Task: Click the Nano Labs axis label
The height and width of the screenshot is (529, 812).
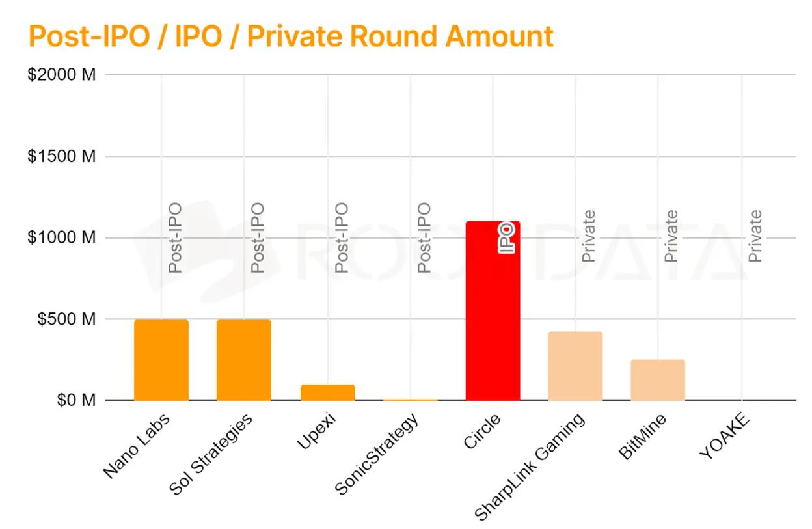Action: [137, 446]
